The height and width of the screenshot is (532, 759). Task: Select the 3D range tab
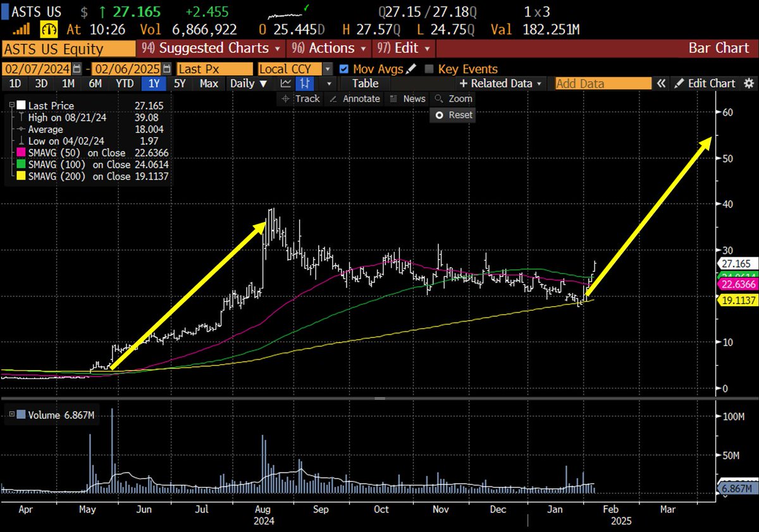pos(40,84)
